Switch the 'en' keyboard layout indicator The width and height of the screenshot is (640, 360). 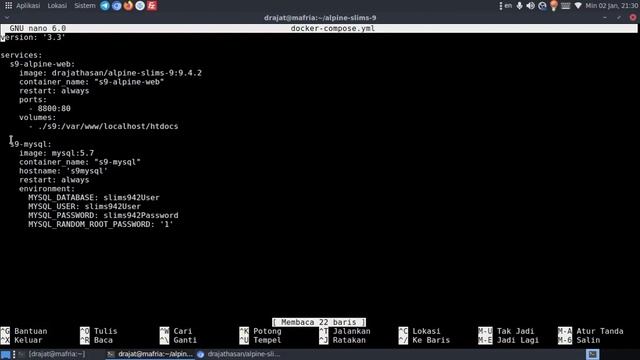(x=508, y=6)
